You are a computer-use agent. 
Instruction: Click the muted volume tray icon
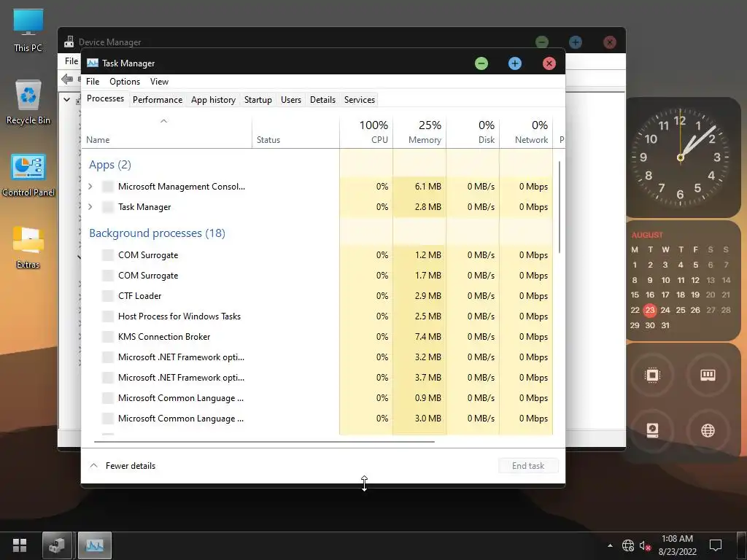[x=645, y=545]
